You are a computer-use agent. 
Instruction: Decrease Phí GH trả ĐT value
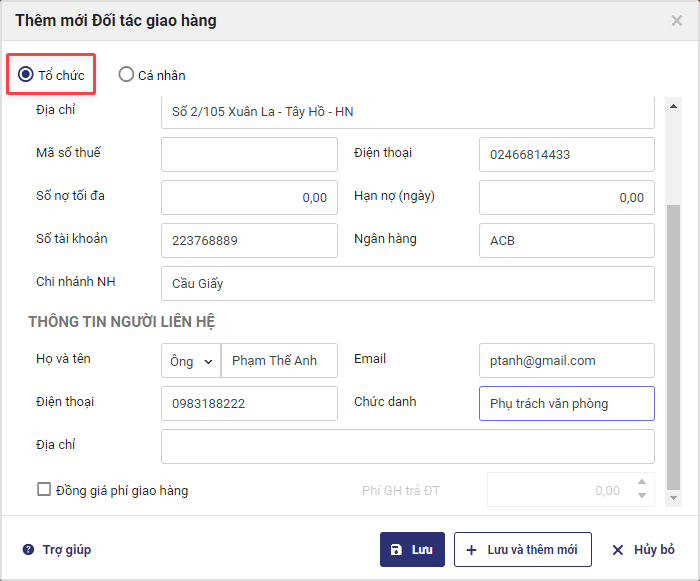tap(643, 496)
